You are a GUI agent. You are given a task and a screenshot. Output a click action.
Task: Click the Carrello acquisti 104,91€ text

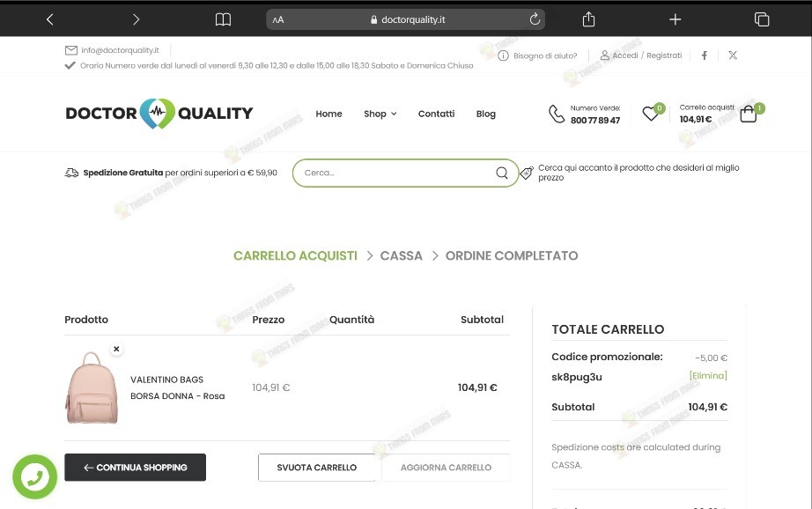point(707,114)
